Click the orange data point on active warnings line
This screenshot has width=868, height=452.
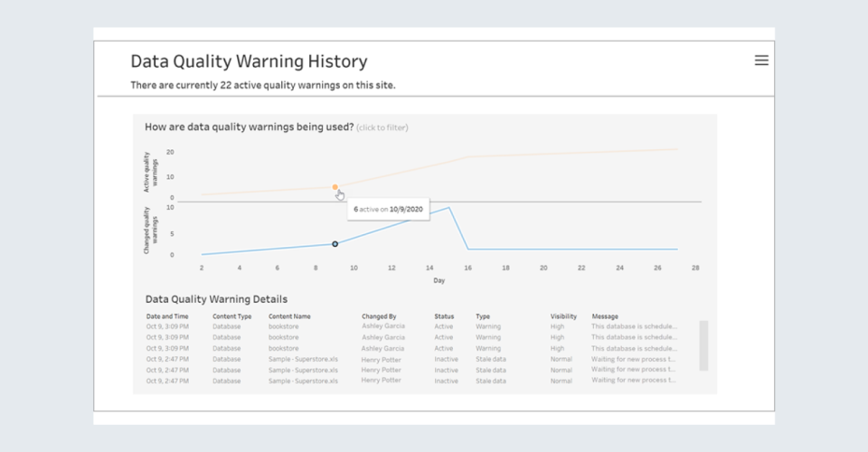pyautogui.click(x=335, y=187)
